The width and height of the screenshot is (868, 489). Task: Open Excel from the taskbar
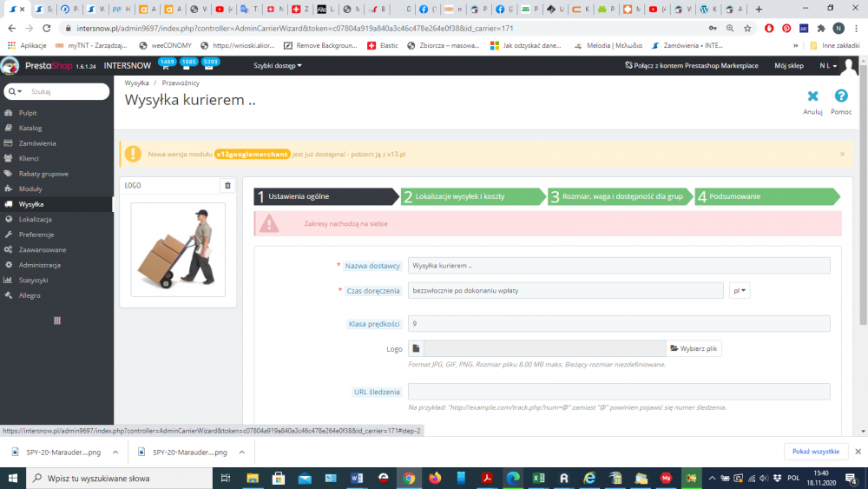coord(538,478)
